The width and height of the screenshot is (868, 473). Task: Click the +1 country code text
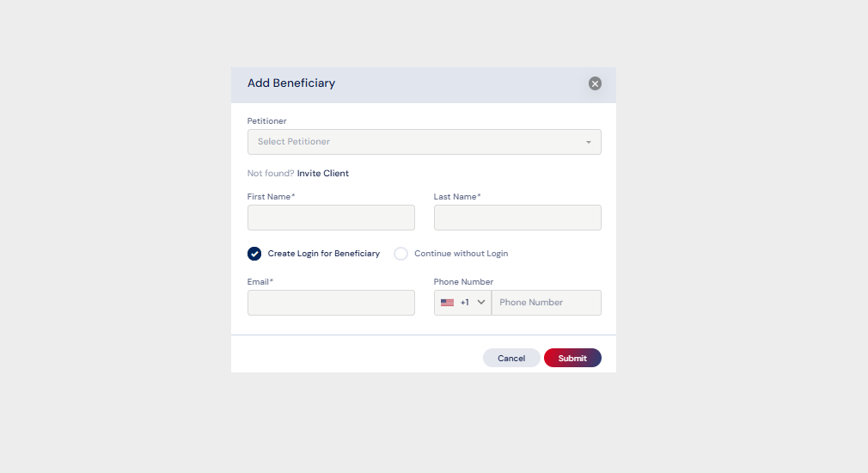coord(465,303)
